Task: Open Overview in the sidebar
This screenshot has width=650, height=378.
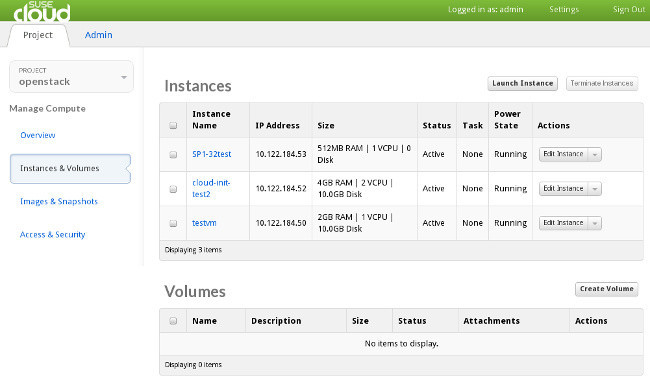Action: (38, 135)
